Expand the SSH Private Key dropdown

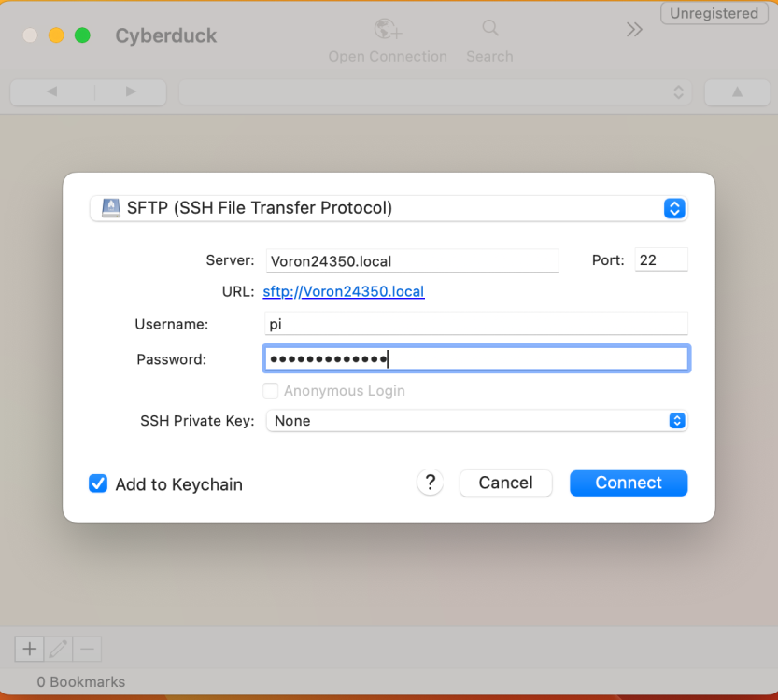tap(477, 421)
